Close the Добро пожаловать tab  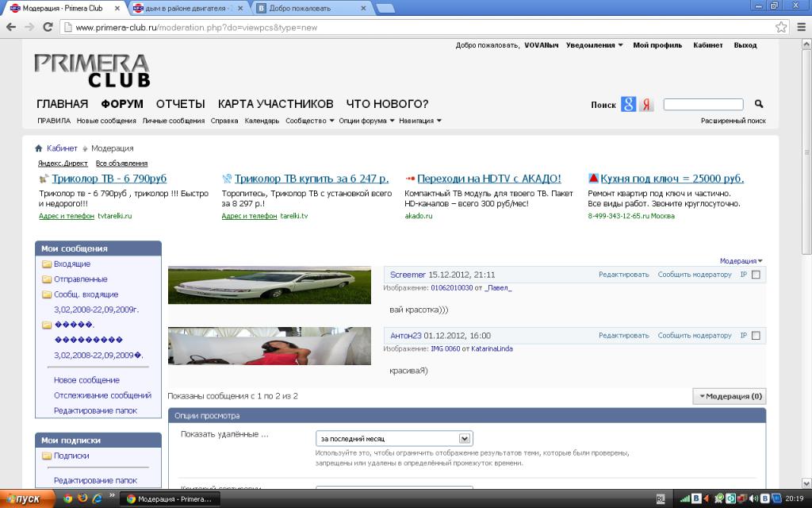(x=363, y=8)
